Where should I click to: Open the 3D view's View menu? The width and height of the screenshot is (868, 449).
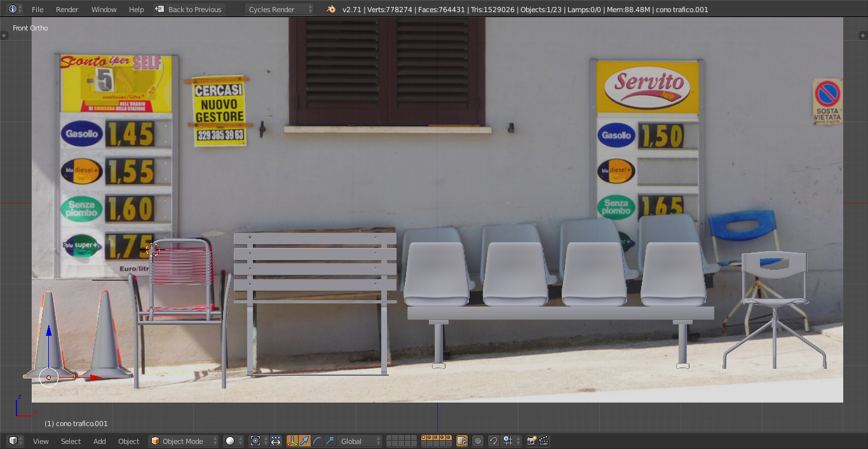41,441
